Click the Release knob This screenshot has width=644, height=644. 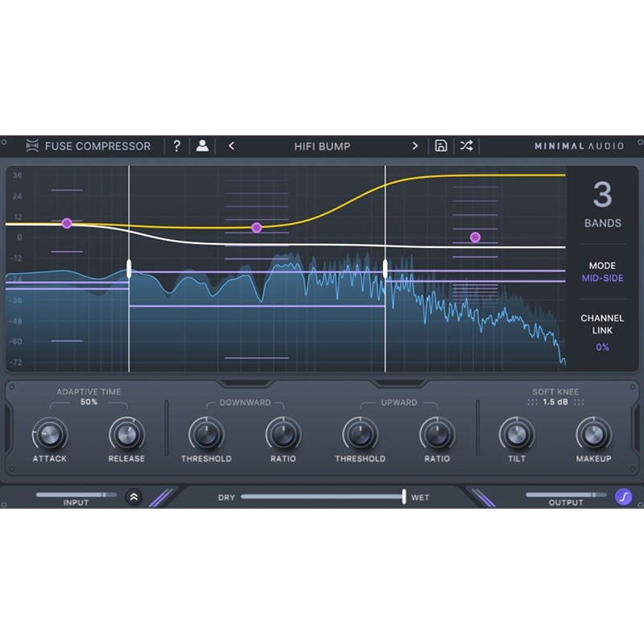point(126,435)
